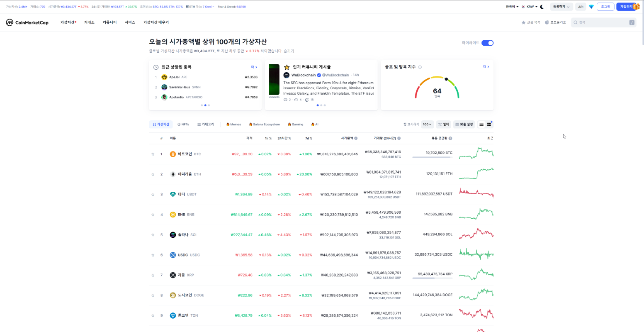Disable the 하이라이트 toggle

(x=488, y=43)
